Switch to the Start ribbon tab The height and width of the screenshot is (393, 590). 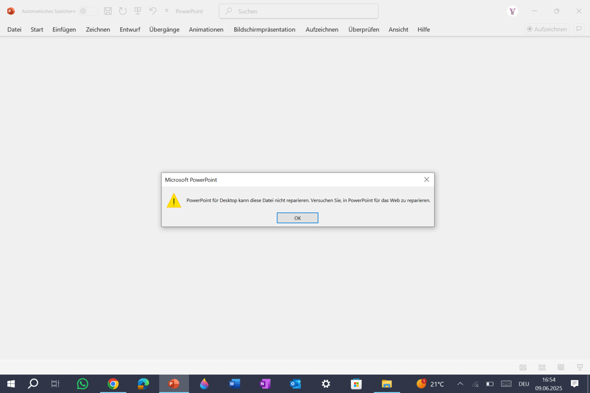click(x=37, y=29)
